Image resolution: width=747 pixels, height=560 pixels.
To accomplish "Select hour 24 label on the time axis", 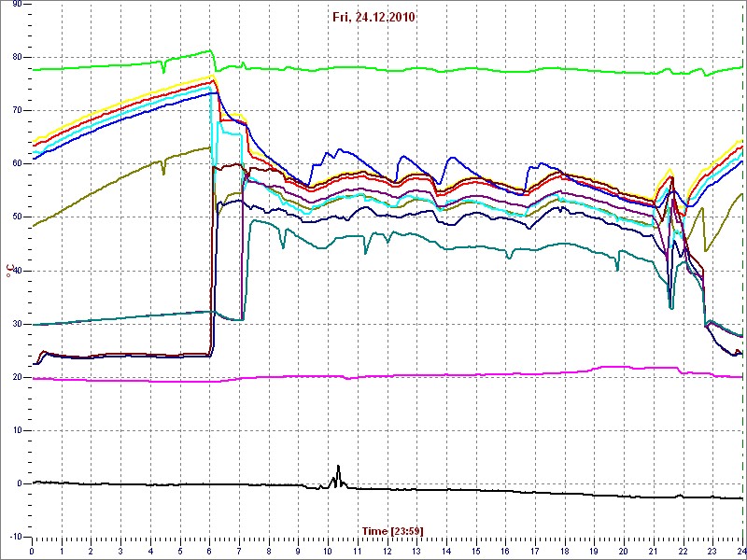I will (740, 551).
